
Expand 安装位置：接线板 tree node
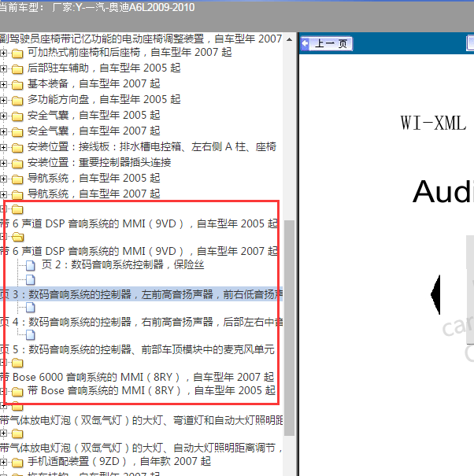click(3, 148)
